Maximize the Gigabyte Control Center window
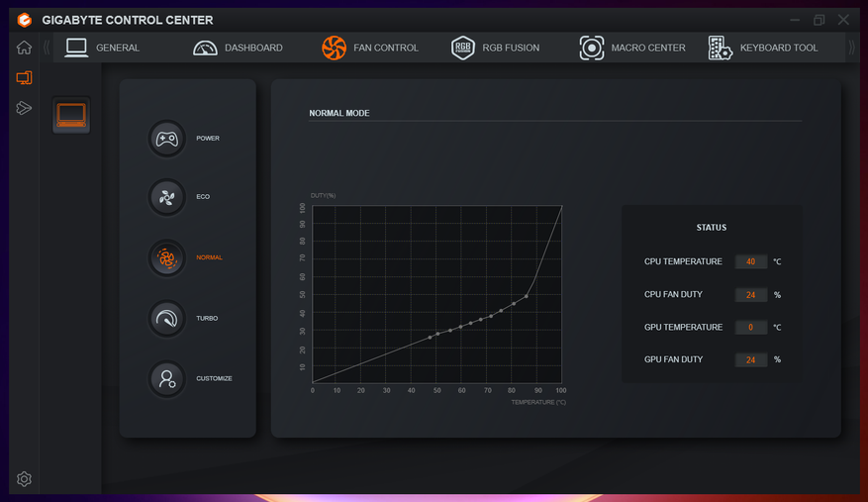The height and width of the screenshot is (502, 868). pyautogui.click(x=820, y=20)
